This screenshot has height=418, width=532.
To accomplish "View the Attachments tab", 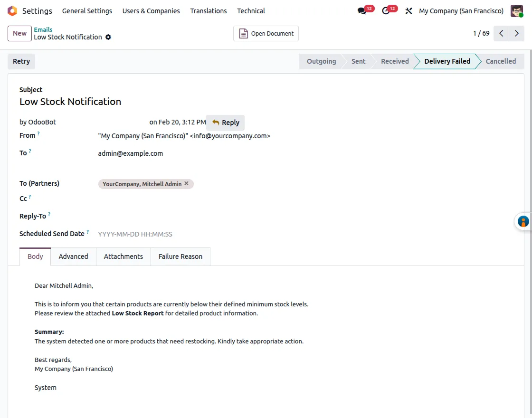I will 123,256.
